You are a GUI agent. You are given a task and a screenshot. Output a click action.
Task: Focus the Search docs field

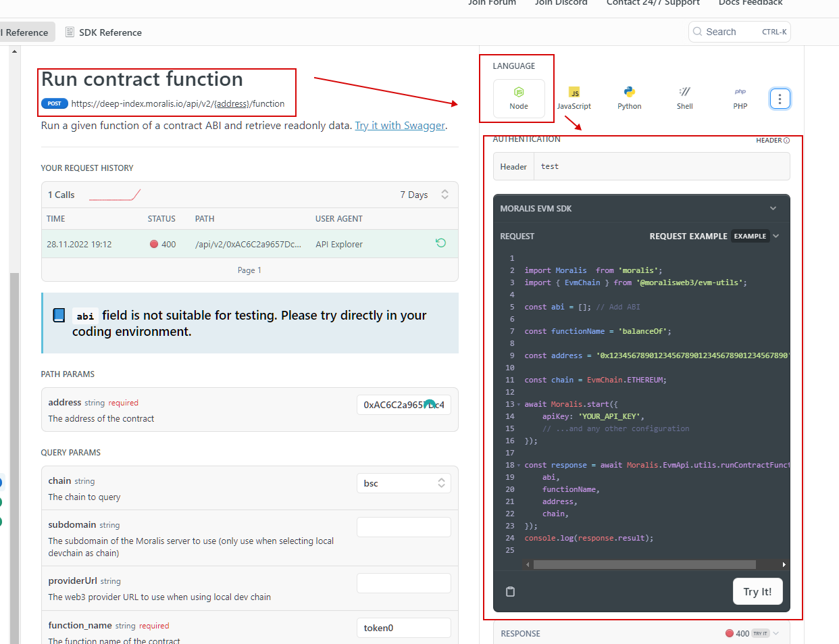[x=739, y=32]
